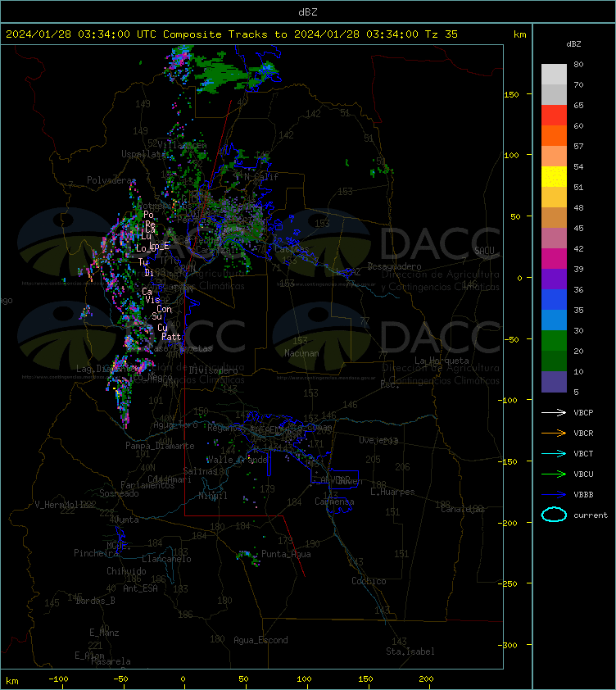Click the orange VBCR arrow icon

point(554,433)
